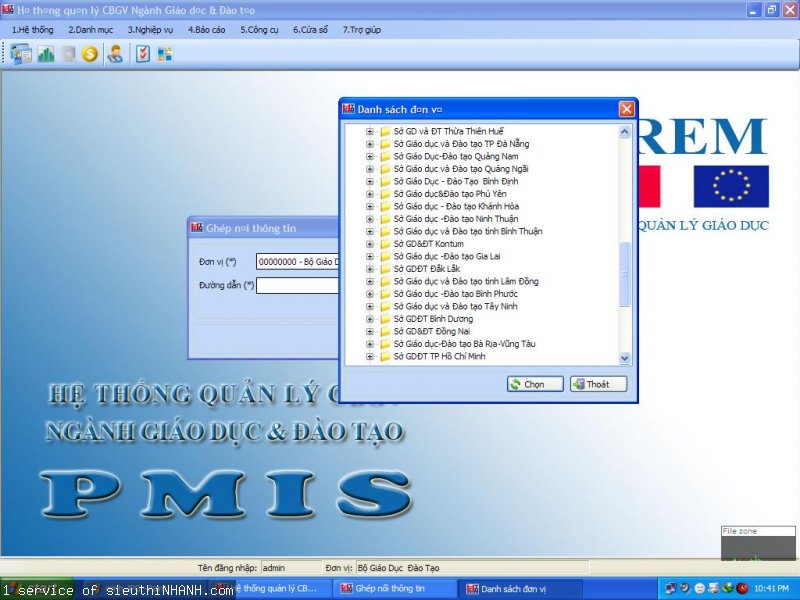Expand Sở Giáo dục -Đào tạo Bình Phước node
The height and width of the screenshot is (600, 800).
tap(370, 294)
